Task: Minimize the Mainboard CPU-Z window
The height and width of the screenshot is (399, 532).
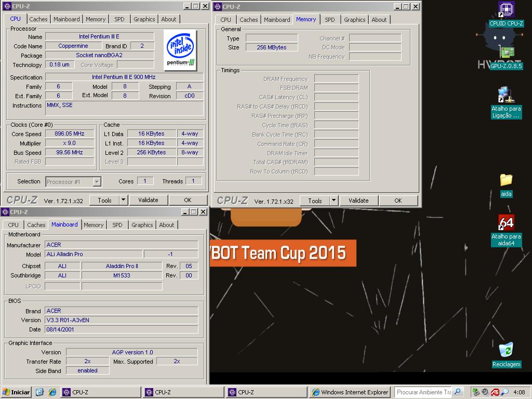Action: pos(185,212)
